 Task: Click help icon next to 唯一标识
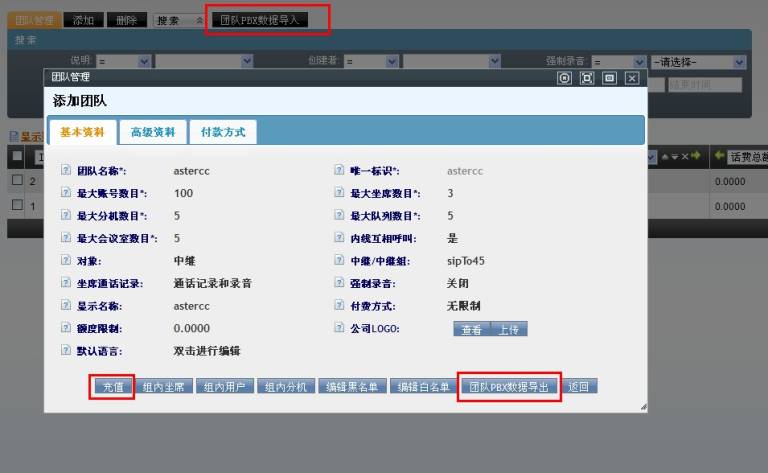340,171
